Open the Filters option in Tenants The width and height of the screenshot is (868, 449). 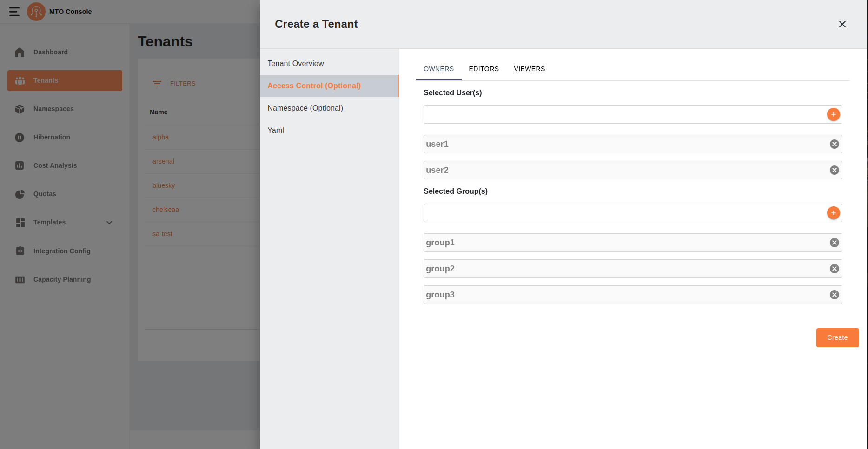pyautogui.click(x=174, y=84)
